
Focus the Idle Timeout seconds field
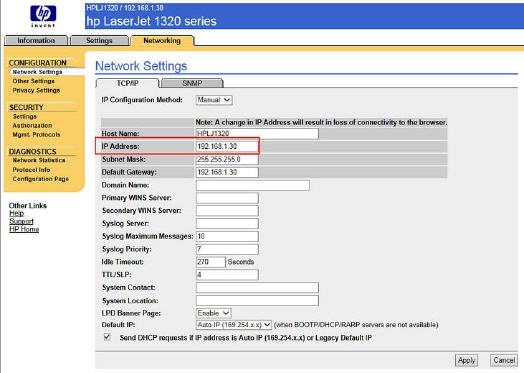tap(211, 262)
